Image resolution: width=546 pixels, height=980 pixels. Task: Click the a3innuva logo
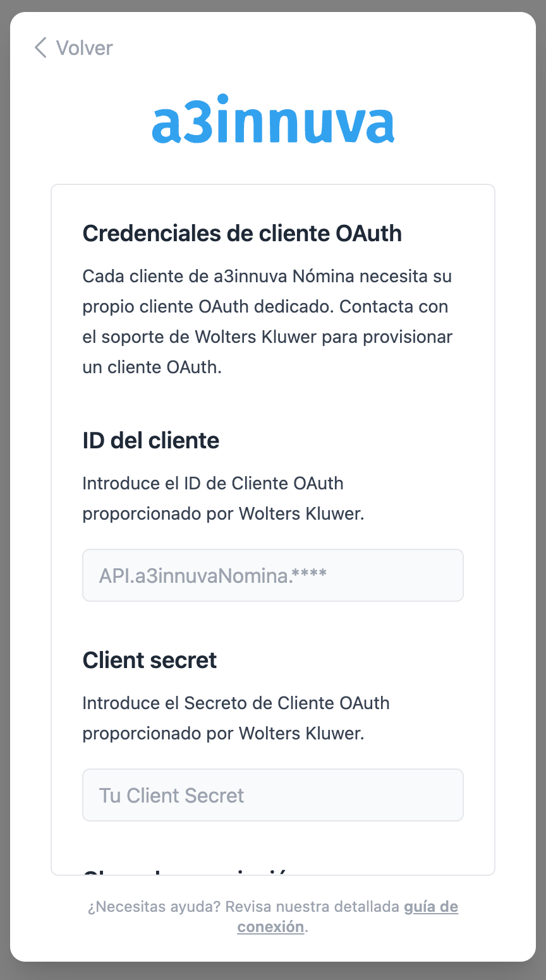pyautogui.click(x=273, y=119)
